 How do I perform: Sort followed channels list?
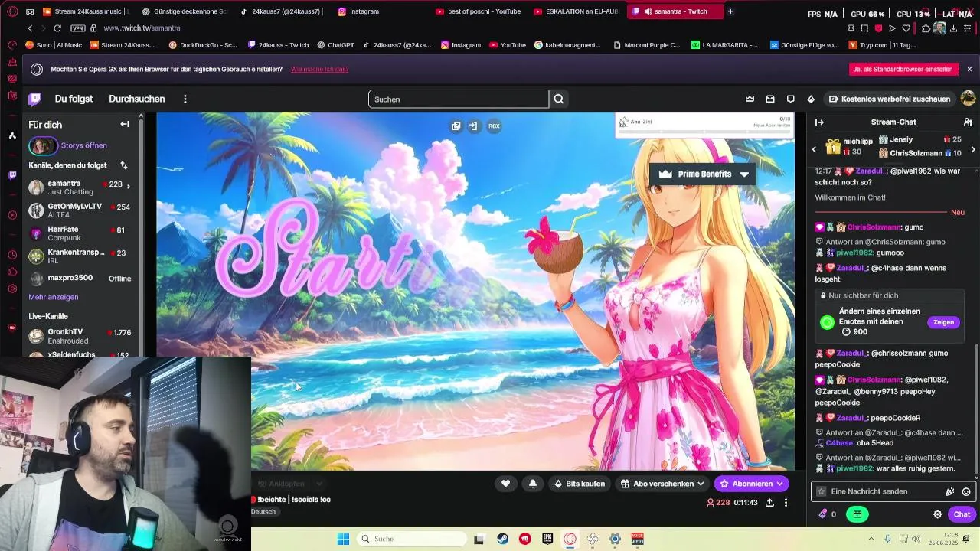pyautogui.click(x=123, y=165)
